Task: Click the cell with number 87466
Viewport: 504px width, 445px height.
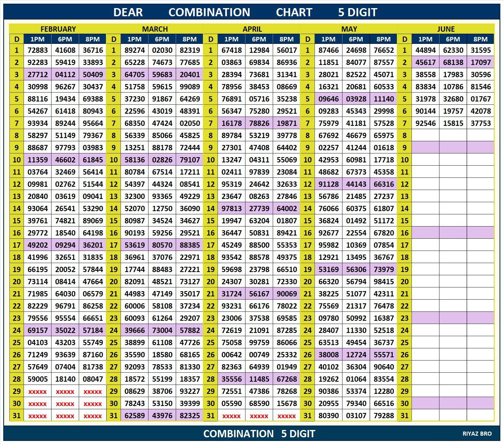Action: [328, 50]
